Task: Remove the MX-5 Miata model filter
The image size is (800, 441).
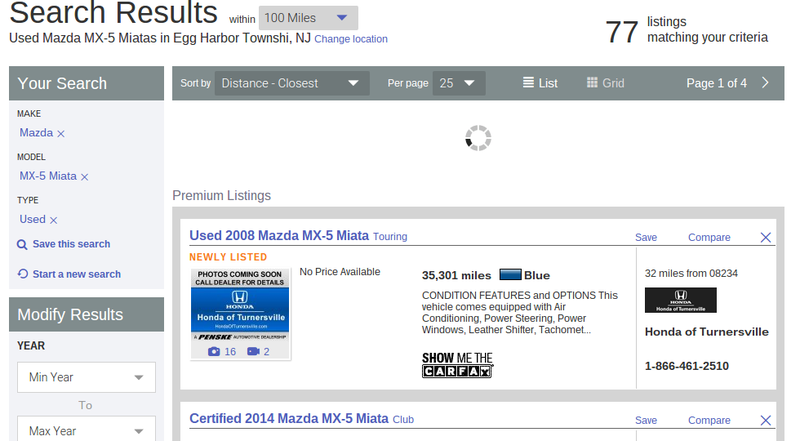Action: point(85,177)
